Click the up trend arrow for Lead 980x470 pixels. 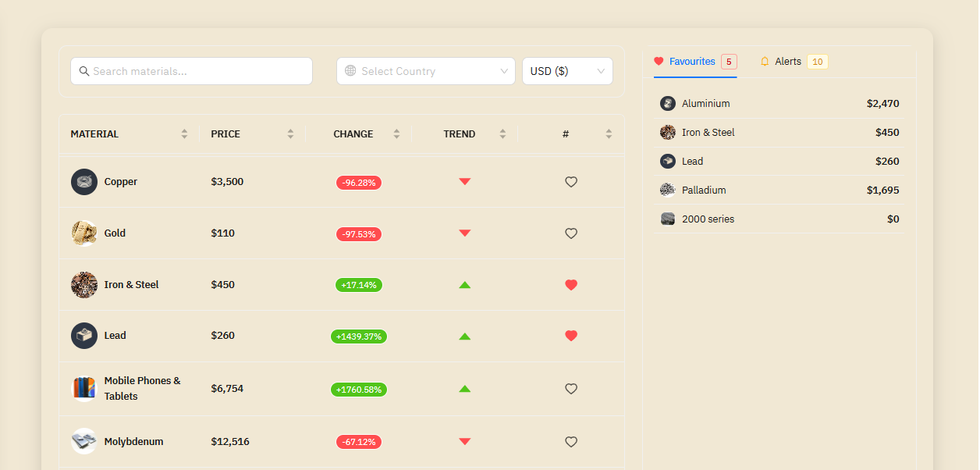tap(465, 336)
